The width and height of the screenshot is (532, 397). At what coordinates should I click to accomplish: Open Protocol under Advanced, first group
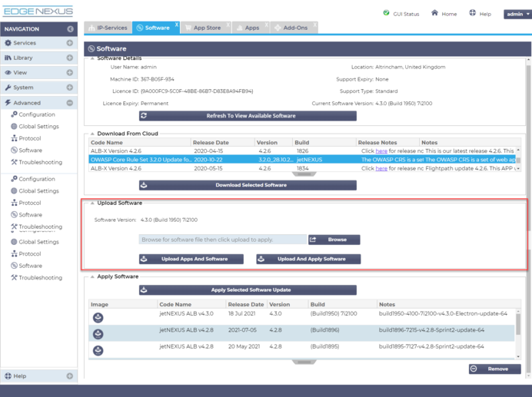click(26, 138)
